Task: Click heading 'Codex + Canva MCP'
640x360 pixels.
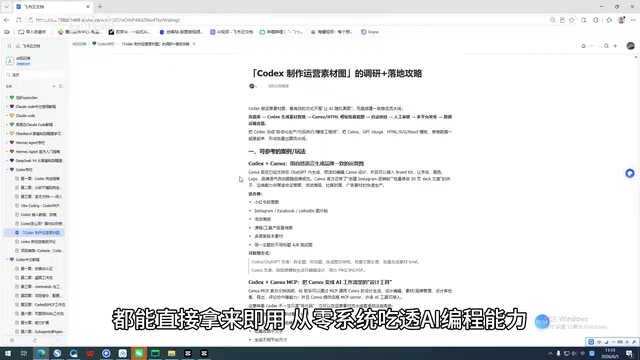Action: [320, 282]
